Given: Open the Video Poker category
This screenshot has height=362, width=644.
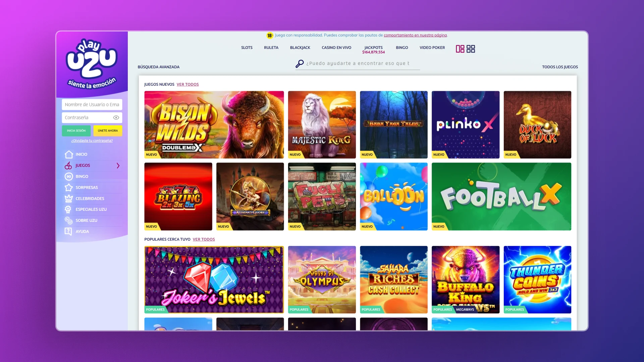Looking at the screenshot, I should (x=432, y=48).
